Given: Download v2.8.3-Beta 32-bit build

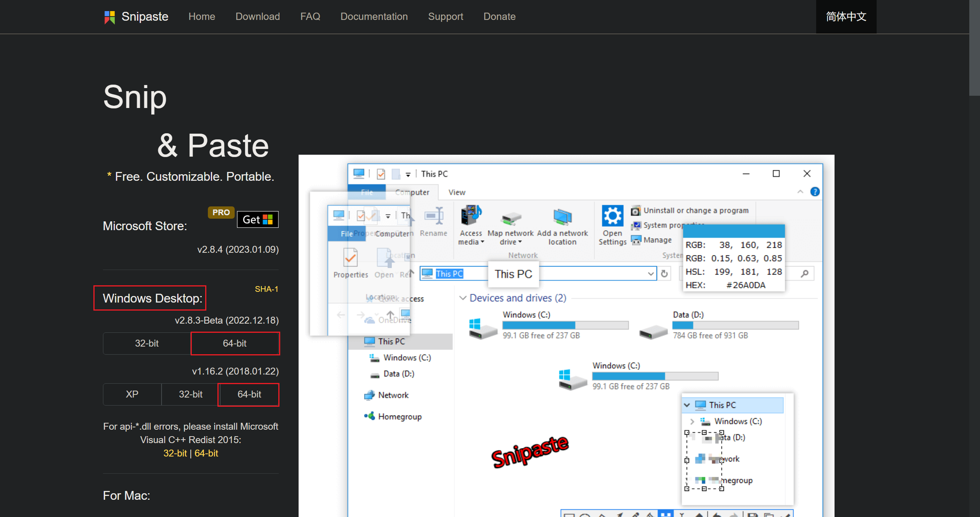Looking at the screenshot, I should (147, 343).
